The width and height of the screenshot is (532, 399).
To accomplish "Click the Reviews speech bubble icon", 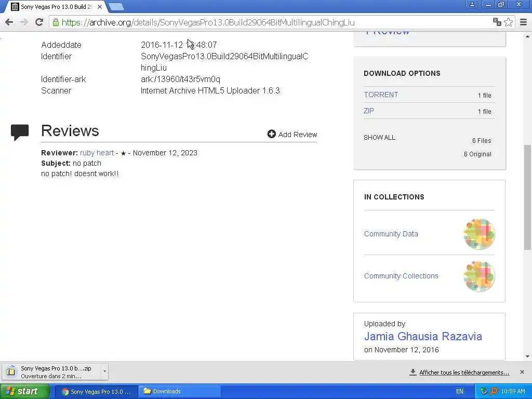I will 20,132.
